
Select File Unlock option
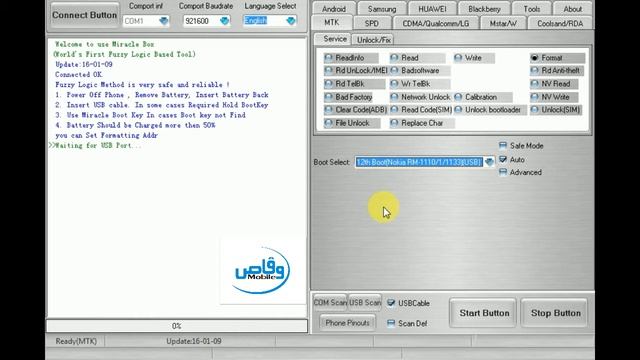pyautogui.click(x=352, y=123)
